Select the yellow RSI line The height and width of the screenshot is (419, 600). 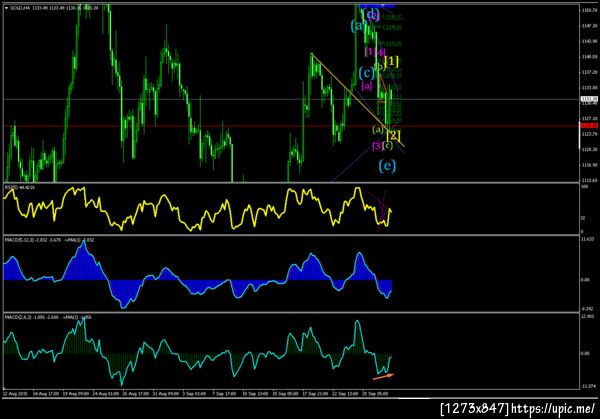pyautogui.click(x=197, y=209)
